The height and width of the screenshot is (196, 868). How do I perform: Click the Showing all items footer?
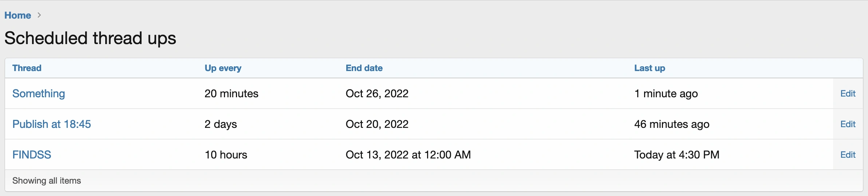(x=47, y=181)
